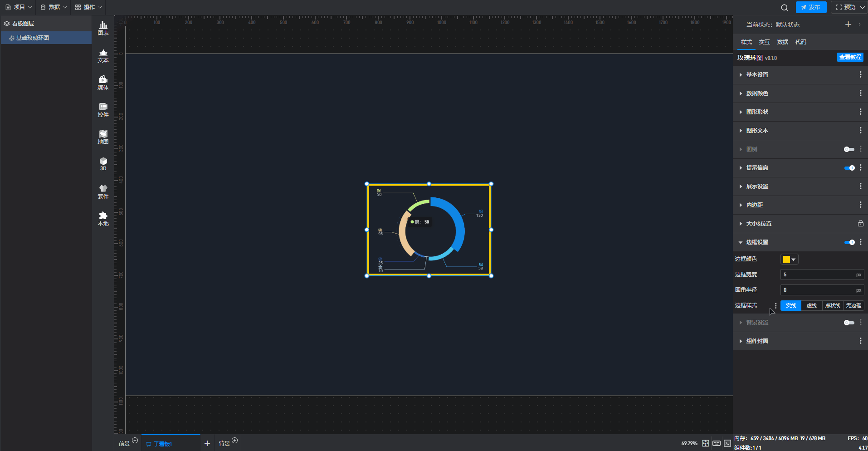
Task: Click the 发布 publish button
Action: coord(811,7)
